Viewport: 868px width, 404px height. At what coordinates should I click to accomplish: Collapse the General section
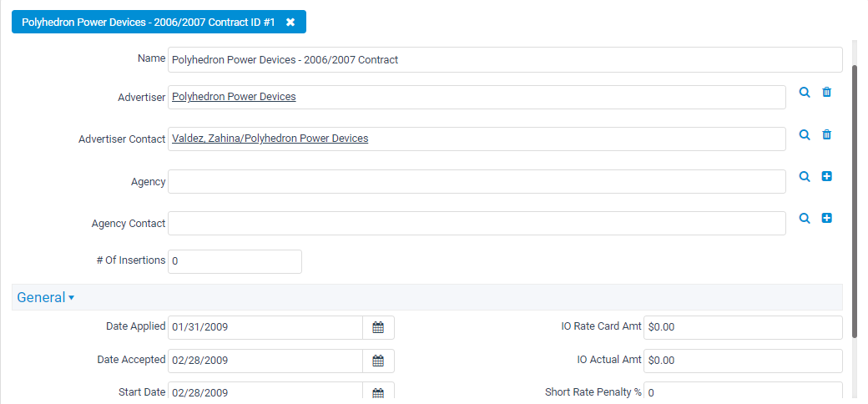click(x=46, y=297)
